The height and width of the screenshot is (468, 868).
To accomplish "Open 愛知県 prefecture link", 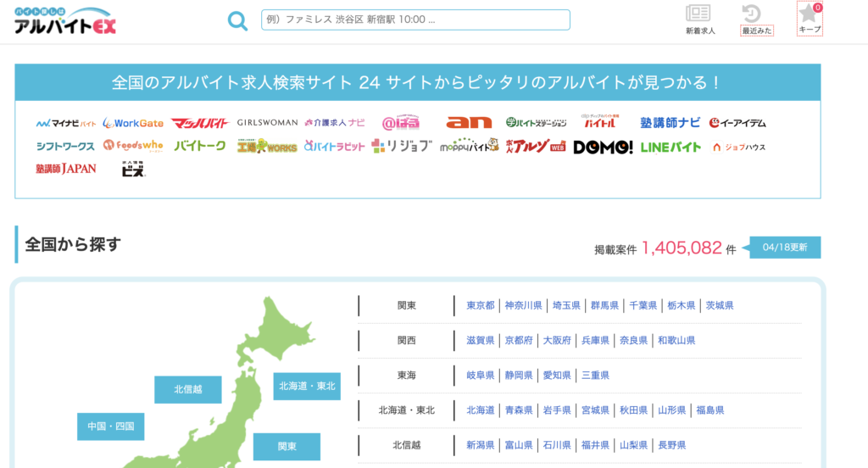I will pos(557,376).
